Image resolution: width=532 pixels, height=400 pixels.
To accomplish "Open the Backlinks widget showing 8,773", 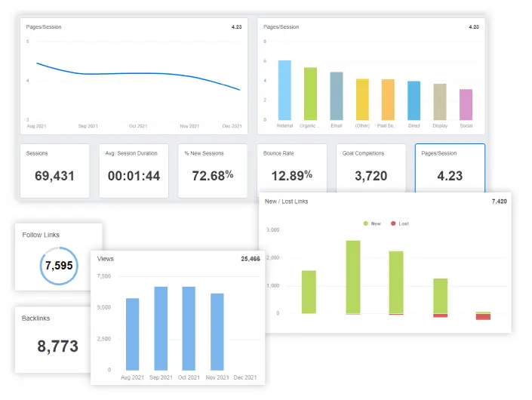I will [58, 340].
